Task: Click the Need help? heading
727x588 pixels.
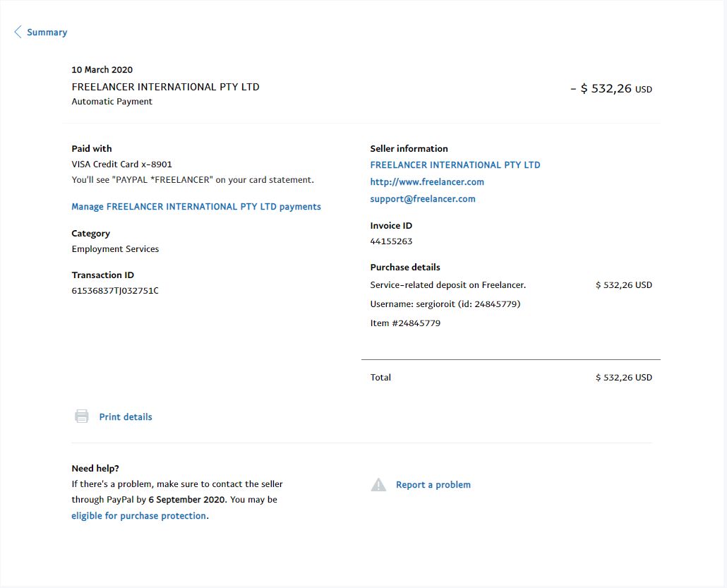Action: [x=95, y=469]
